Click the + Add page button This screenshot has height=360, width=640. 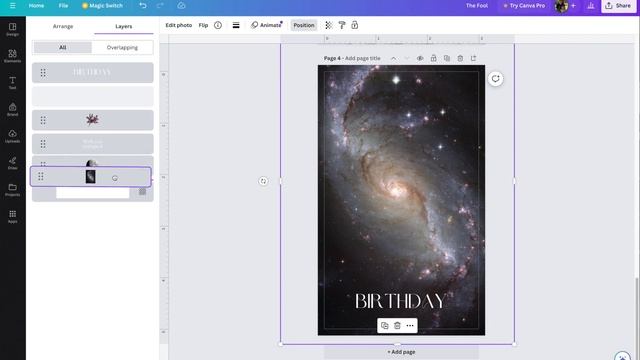pos(401,352)
